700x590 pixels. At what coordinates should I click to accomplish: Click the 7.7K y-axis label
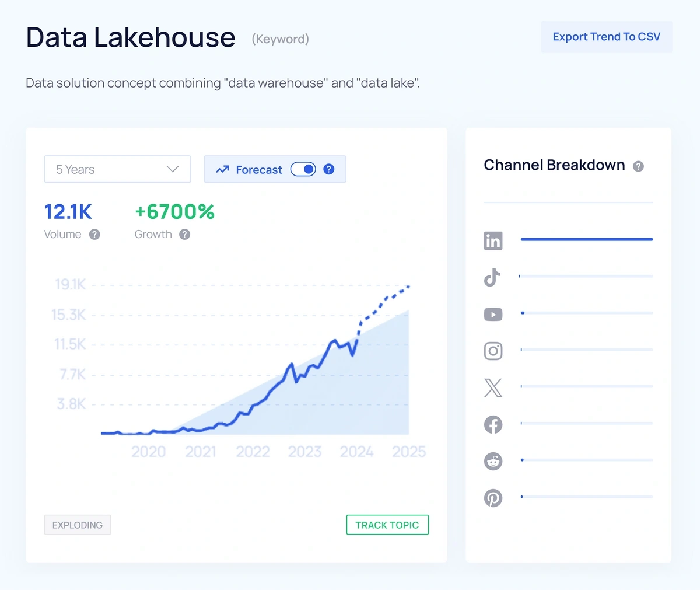coord(73,374)
